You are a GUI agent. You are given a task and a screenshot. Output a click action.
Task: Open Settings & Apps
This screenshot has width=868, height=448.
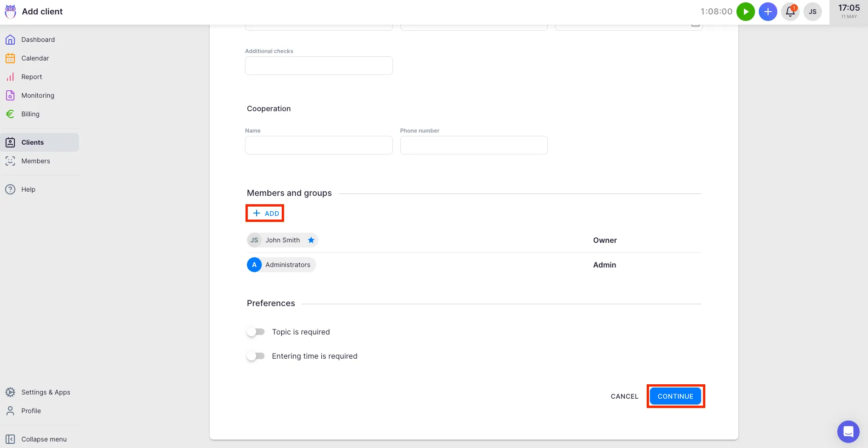click(x=46, y=392)
